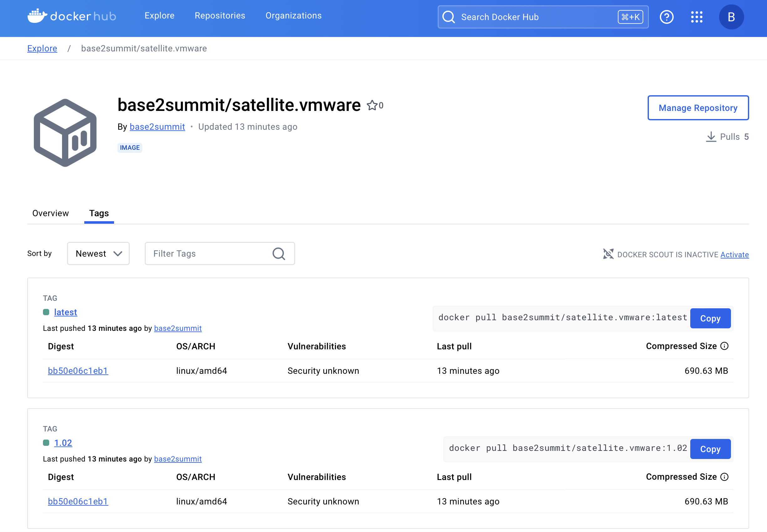Open digest bb50e06c1eb1 under 1.02 tag
Image resolution: width=767 pixels, height=532 pixels.
coord(78,501)
